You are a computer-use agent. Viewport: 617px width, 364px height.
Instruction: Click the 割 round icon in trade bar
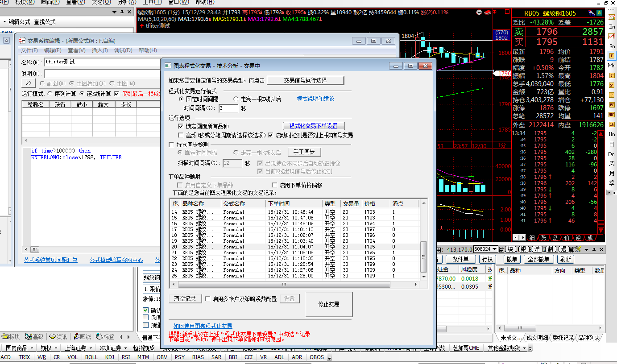click(x=551, y=249)
